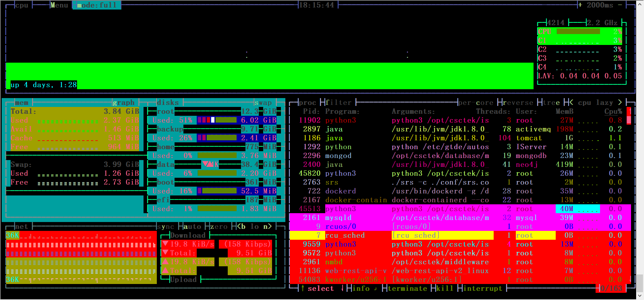Screen dimensions: 644x300
Task: Switch to next network interface with n>
Action: pos(268,226)
